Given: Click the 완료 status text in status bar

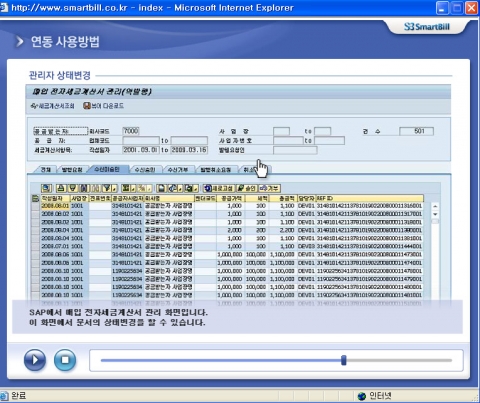Looking at the screenshot, I should click(x=19, y=396).
